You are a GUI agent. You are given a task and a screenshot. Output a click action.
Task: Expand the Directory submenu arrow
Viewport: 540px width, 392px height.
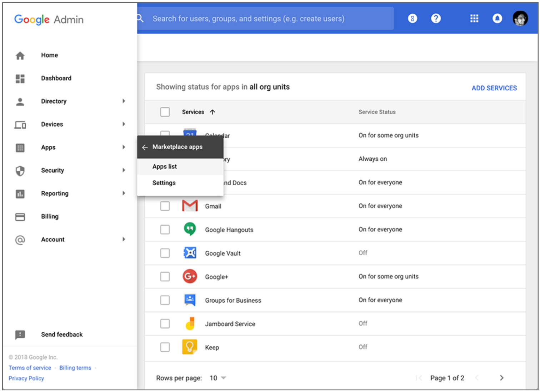coord(124,101)
